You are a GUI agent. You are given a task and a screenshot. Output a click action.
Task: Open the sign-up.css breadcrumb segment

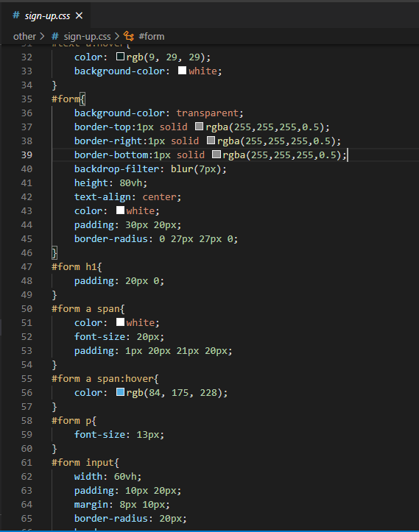click(x=88, y=36)
